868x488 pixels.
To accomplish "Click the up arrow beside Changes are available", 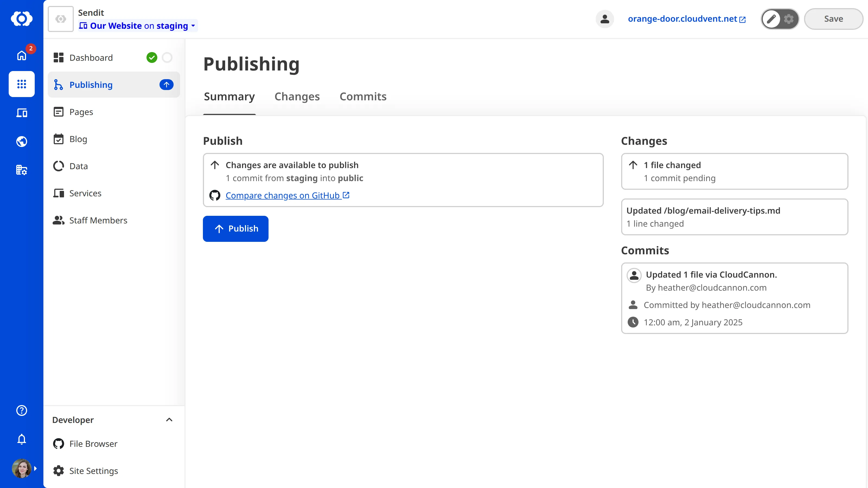I will tap(215, 165).
